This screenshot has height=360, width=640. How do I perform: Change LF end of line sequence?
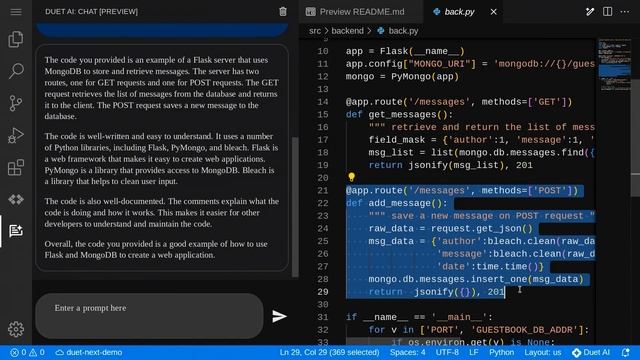point(473,352)
